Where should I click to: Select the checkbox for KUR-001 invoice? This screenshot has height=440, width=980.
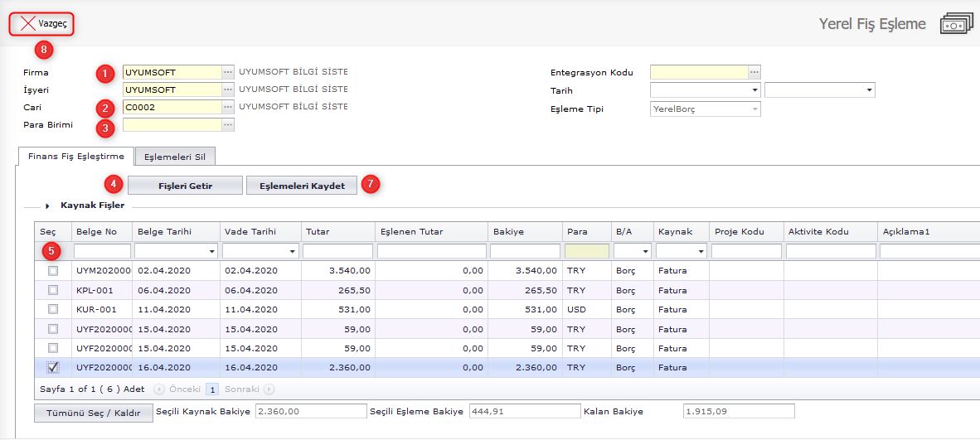[x=53, y=310]
